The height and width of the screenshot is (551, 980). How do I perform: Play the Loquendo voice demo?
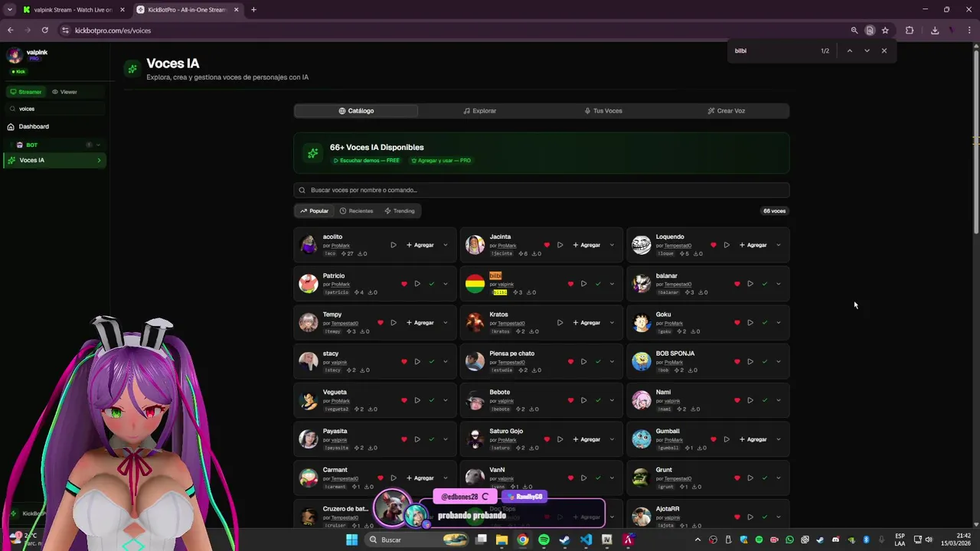click(727, 245)
